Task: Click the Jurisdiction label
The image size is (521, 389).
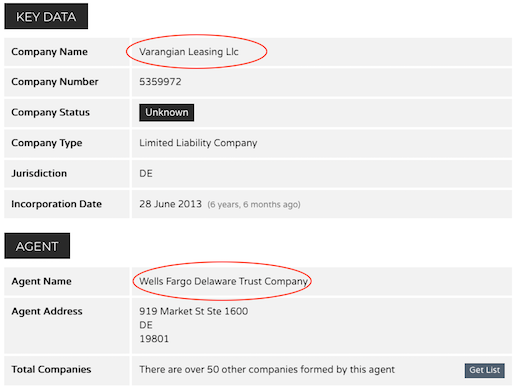Action: [x=39, y=173]
